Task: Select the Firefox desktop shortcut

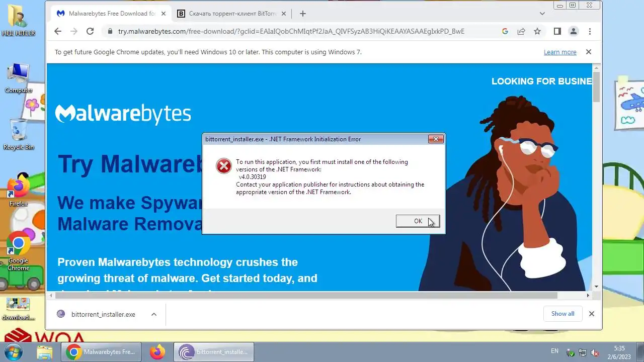Action: (19, 191)
